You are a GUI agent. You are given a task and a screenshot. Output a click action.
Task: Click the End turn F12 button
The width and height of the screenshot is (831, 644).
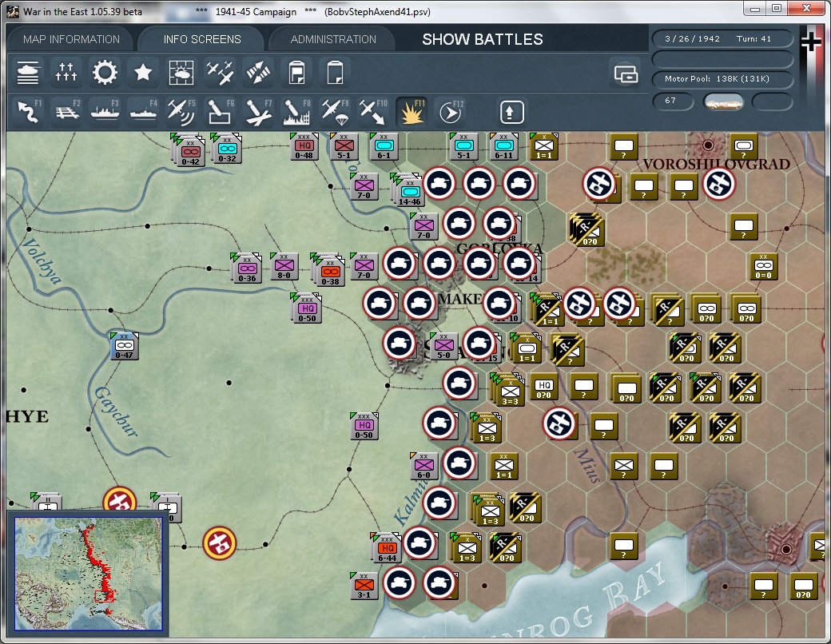click(451, 112)
